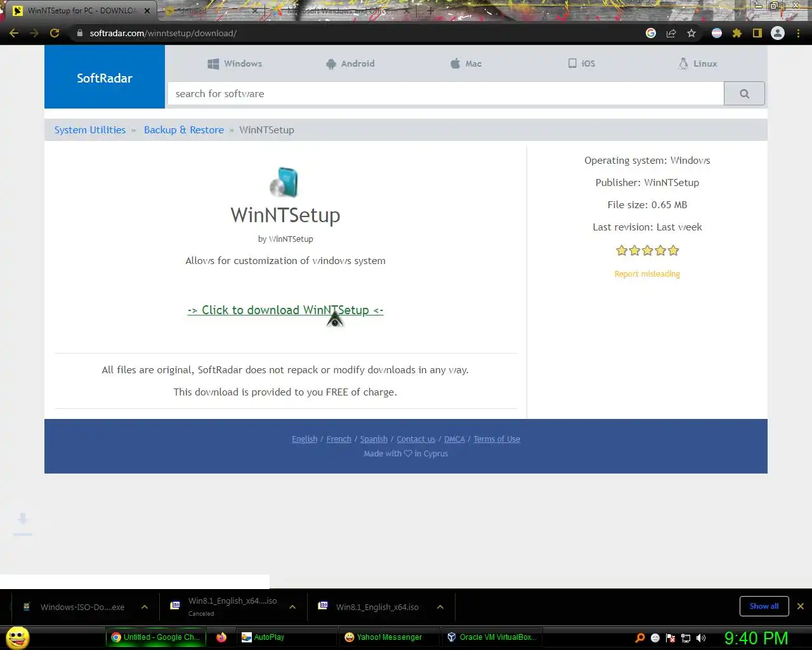Open the Chrome profile avatar
The width and height of the screenshot is (812, 650).
point(778,33)
